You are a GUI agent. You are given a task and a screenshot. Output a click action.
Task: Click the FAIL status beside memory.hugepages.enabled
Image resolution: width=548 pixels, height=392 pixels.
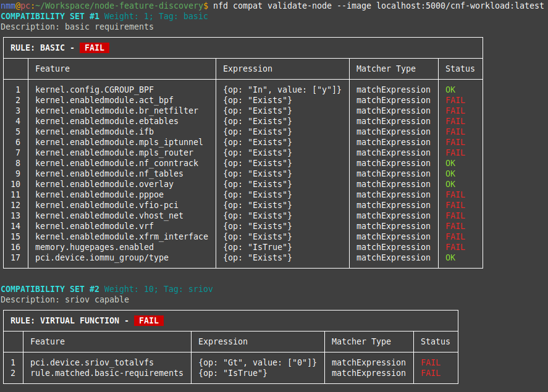click(x=455, y=247)
